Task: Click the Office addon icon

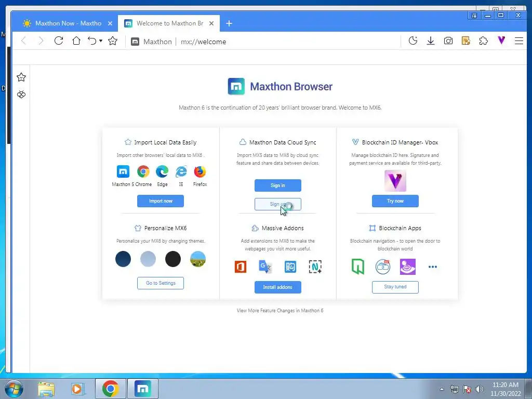Action: [x=241, y=267]
